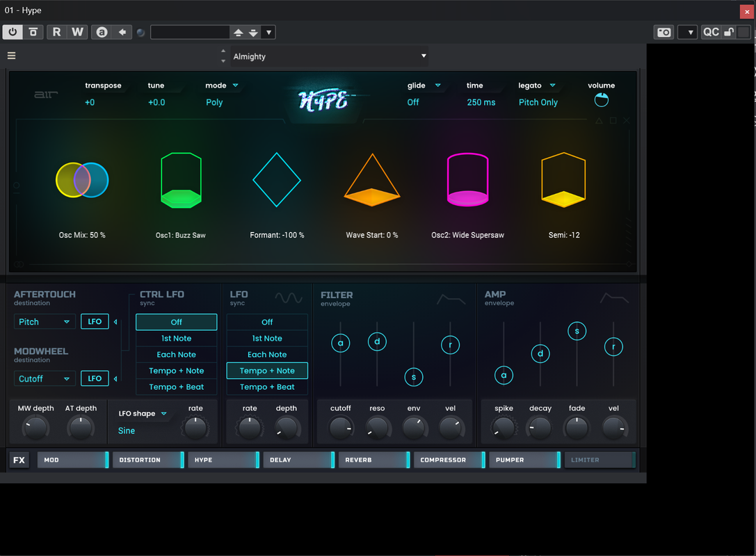
Task: Enable Write automation W button
Action: (77, 32)
